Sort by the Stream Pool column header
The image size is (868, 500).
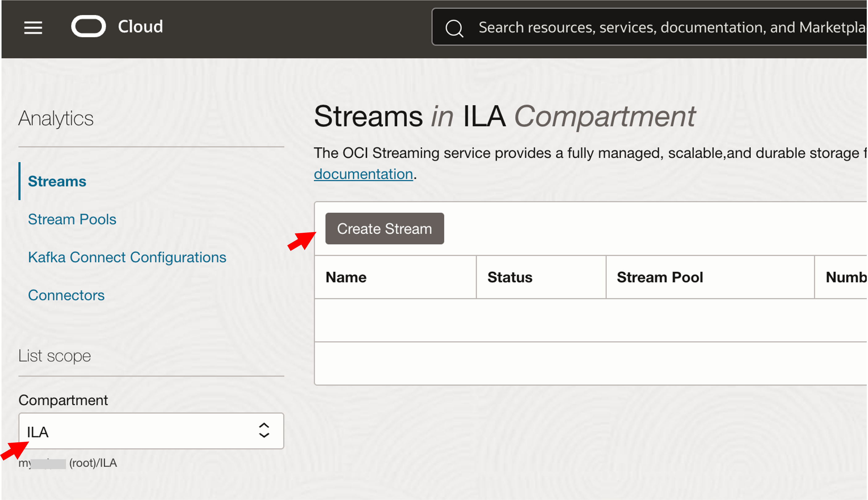point(660,277)
